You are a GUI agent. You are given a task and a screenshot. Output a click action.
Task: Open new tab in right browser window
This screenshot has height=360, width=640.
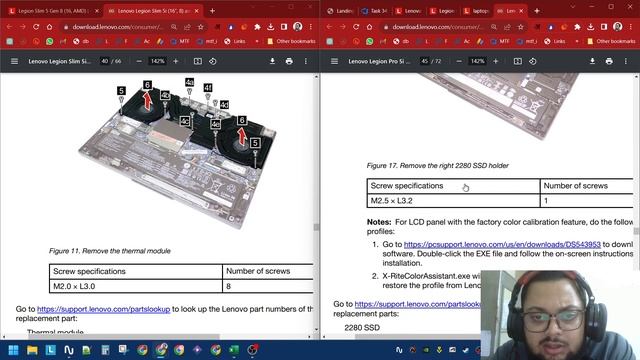pos(537,11)
